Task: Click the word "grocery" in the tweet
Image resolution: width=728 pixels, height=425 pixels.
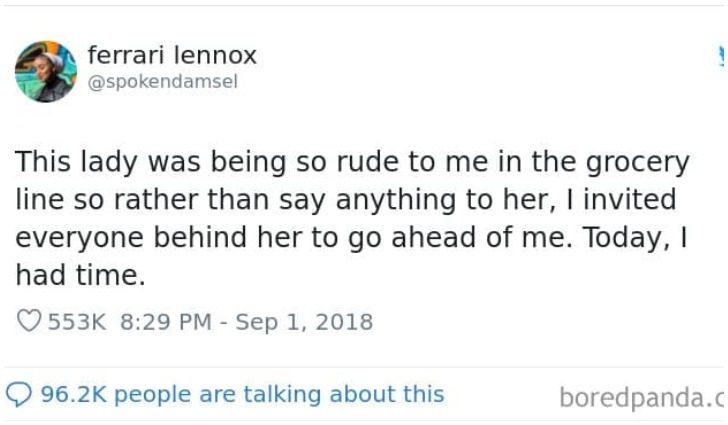Action: (x=637, y=163)
